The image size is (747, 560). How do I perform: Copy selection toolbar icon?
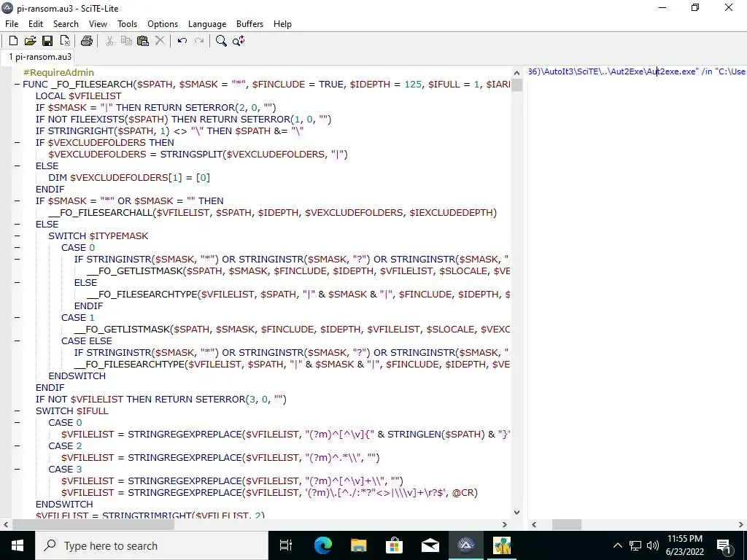(x=126, y=41)
